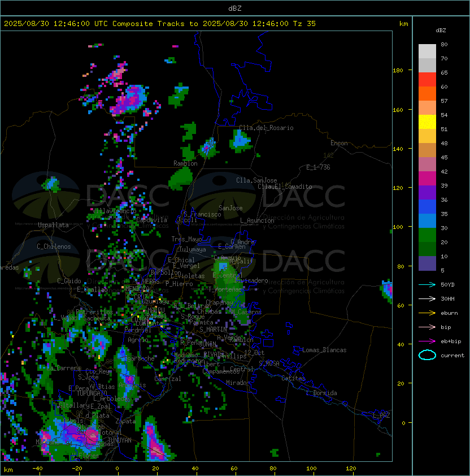
Task: Click the Potrerillos map label
Action: [94, 312]
